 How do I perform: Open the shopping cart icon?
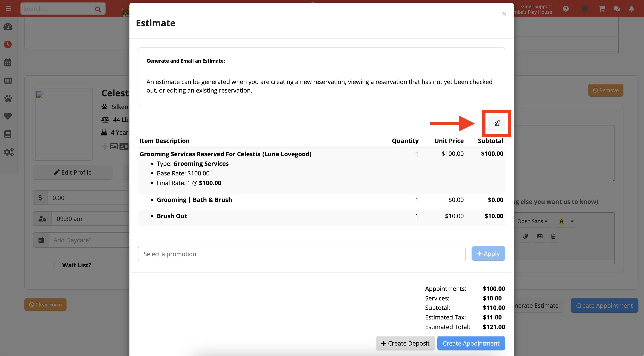pyautogui.click(x=602, y=9)
